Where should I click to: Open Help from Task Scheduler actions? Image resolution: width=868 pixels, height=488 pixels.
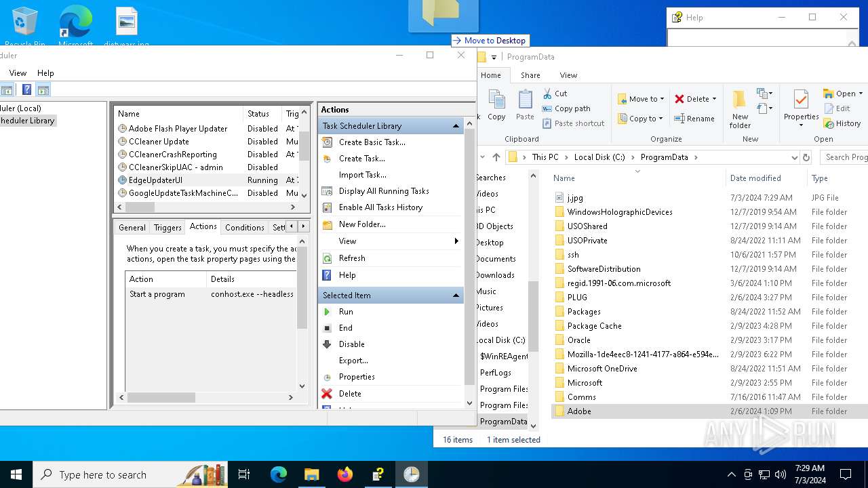coord(347,275)
